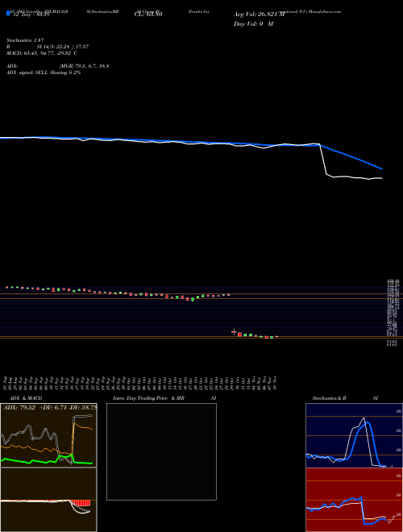Open the blue-background Stochastics chart
Image resolution: width=403 pixels, height=532 pixels.
[x=354, y=435]
